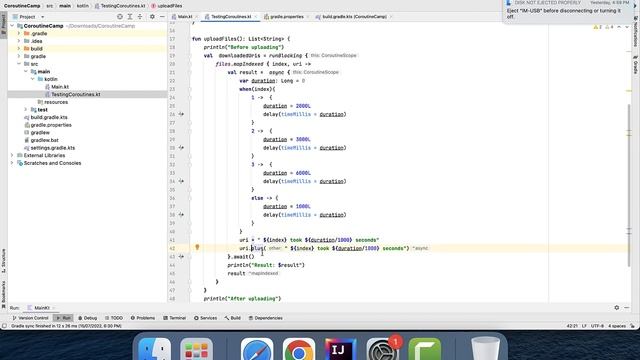Expand the .gradle folder
This screenshot has height=360, width=640.
click(19, 33)
